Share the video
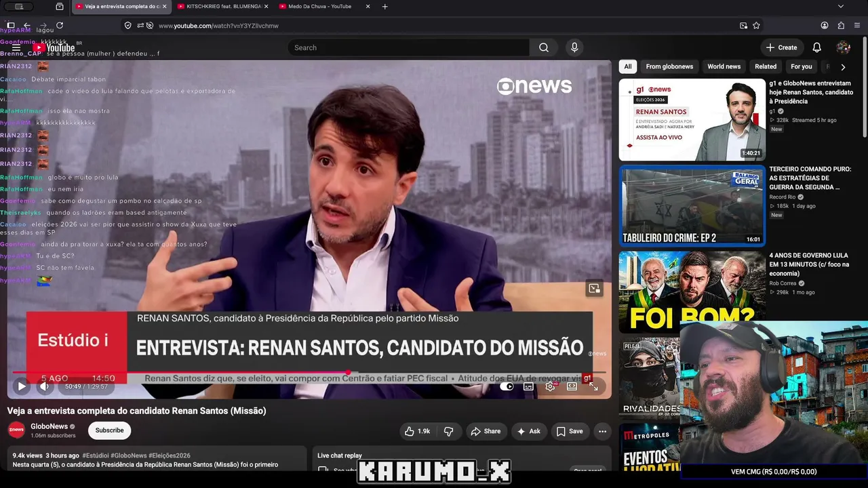The width and height of the screenshot is (868, 488). pyautogui.click(x=486, y=431)
